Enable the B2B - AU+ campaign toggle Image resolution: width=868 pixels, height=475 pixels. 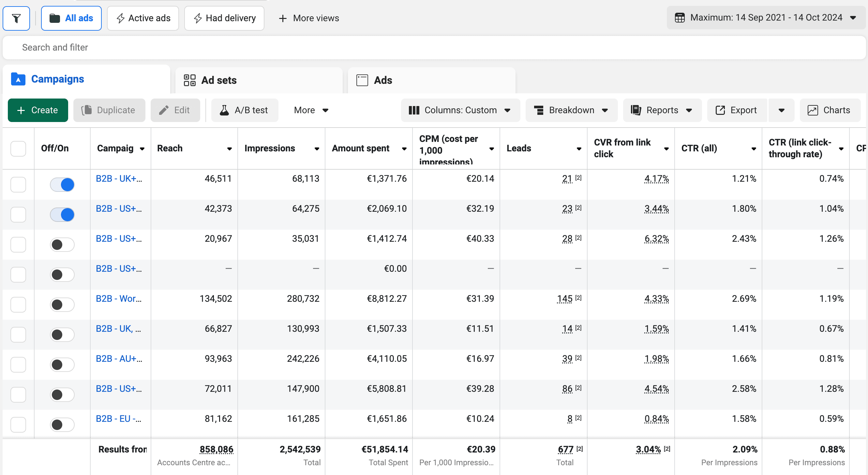pyautogui.click(x=62, y=364)
